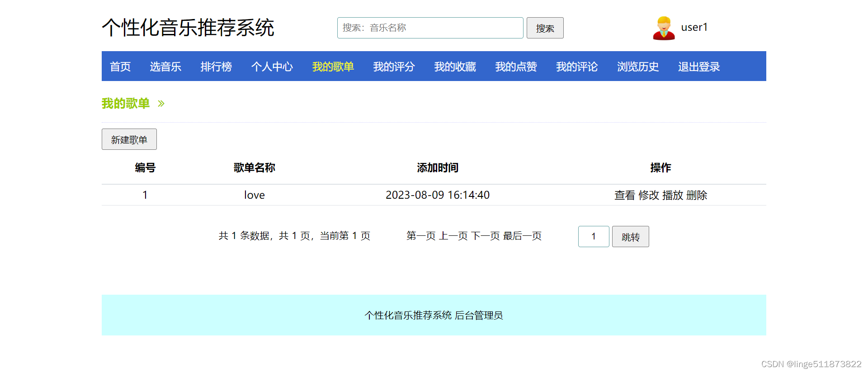Open 我的评论 in the navigation bar
The width and height of the screenshot is (868, 373).
[x=577, y=67]
